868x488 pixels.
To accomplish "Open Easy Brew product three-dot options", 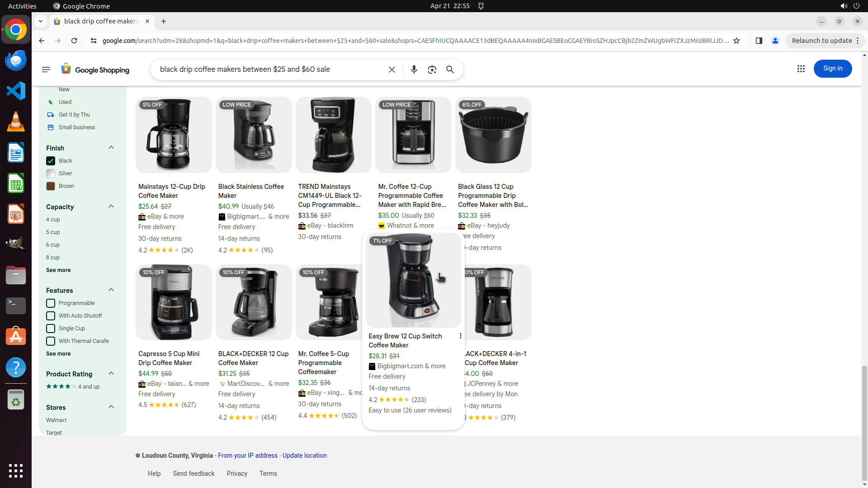I will (x=460, y=336).
